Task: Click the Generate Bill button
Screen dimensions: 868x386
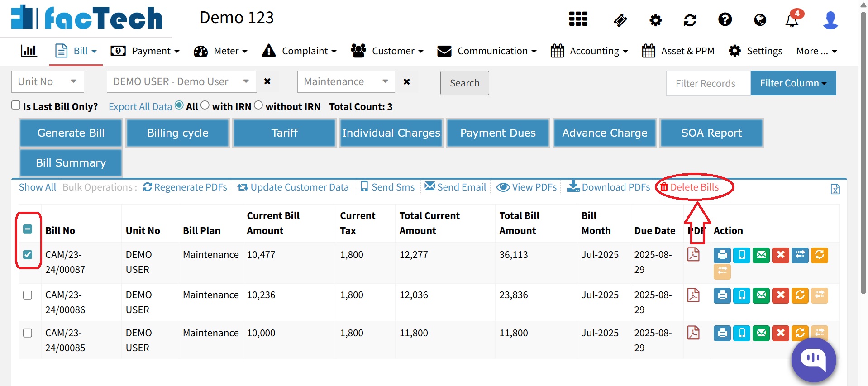Action: (x=71, y=133)
